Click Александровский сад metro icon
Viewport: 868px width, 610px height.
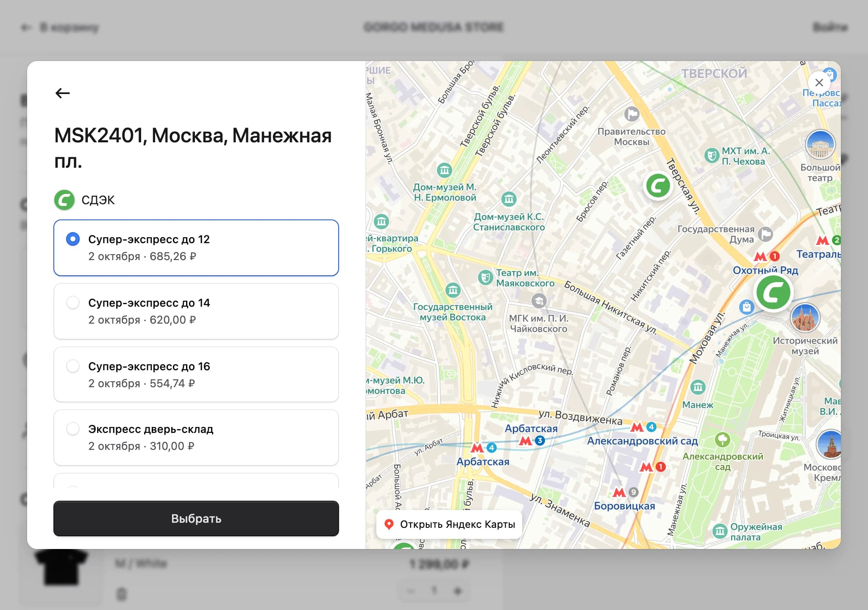click(637, 427)
